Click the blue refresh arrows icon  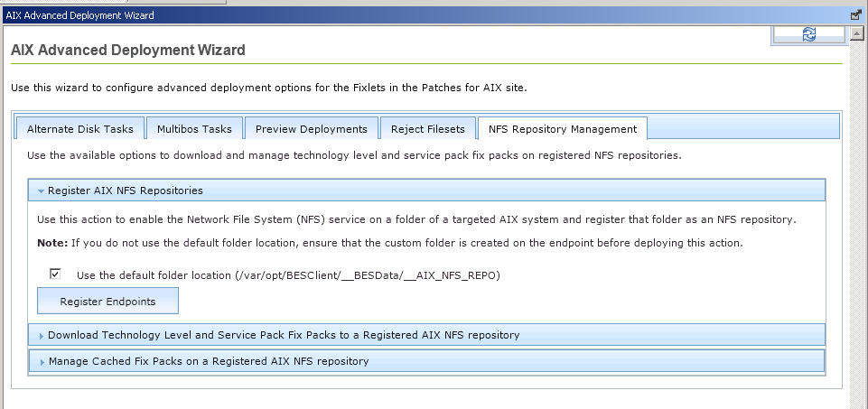coord(808,33)
